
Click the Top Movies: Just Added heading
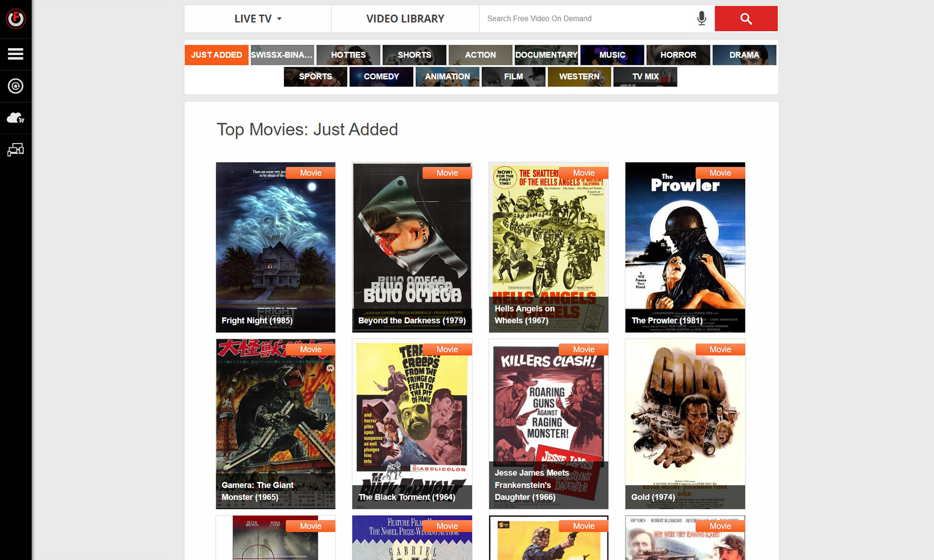click(x=307, y=130)
